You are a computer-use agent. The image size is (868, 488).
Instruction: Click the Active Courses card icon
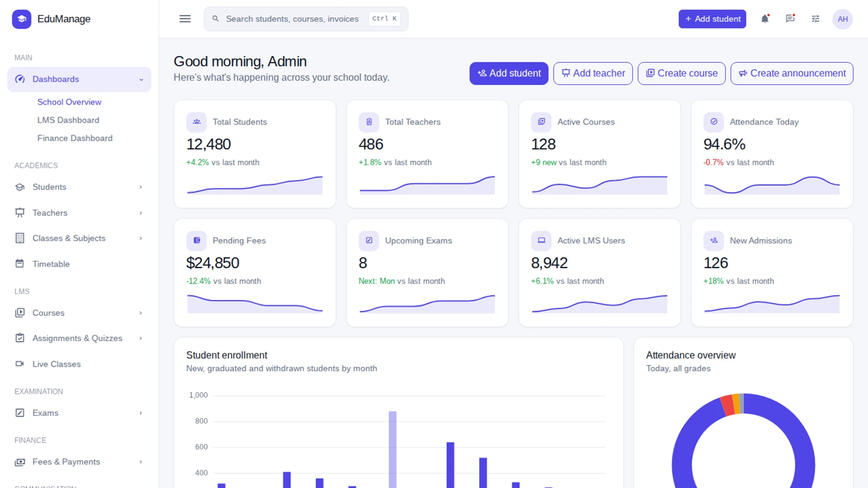click(x=541, y=122)
